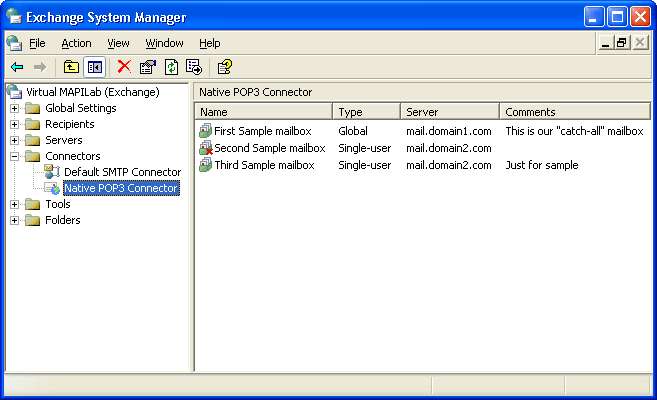
Task: Select the Native POP3 Connector label
Action: 122,188
